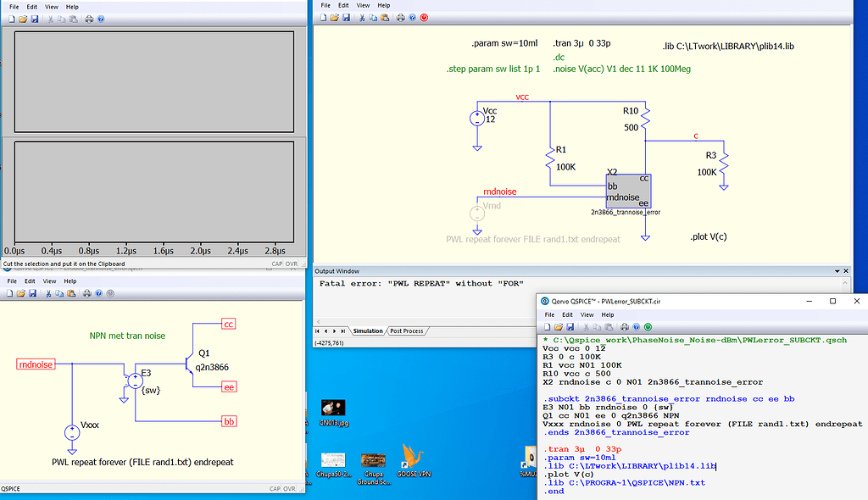Jump to last tab using the end-arrow control
The width and height of the screenshot is (868, 500).
[343, 331]
